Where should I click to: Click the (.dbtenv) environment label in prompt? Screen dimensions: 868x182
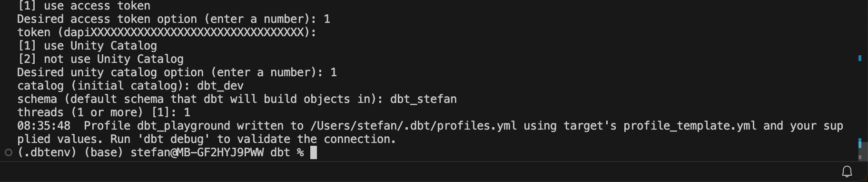click(x=47, y=152)
